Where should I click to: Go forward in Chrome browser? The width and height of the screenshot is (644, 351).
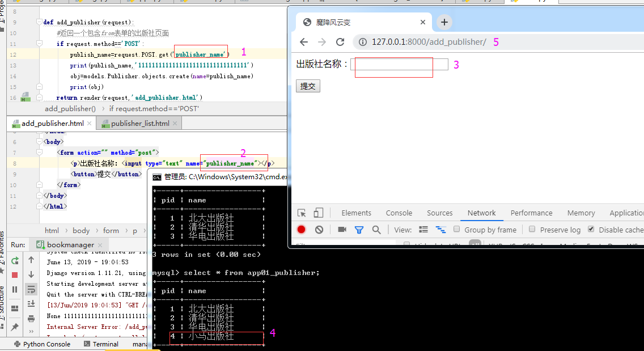click(x=321, y=42)
